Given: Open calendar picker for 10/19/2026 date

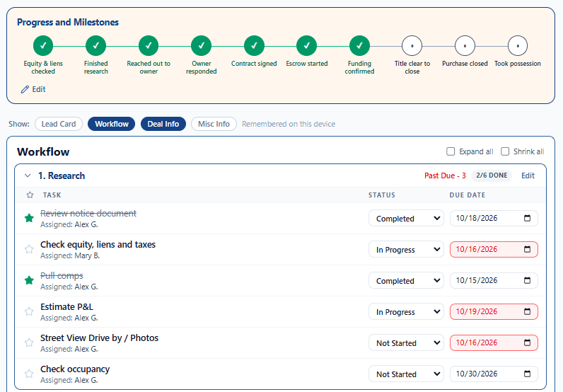Looking at the screenshot, I should 527,311.
